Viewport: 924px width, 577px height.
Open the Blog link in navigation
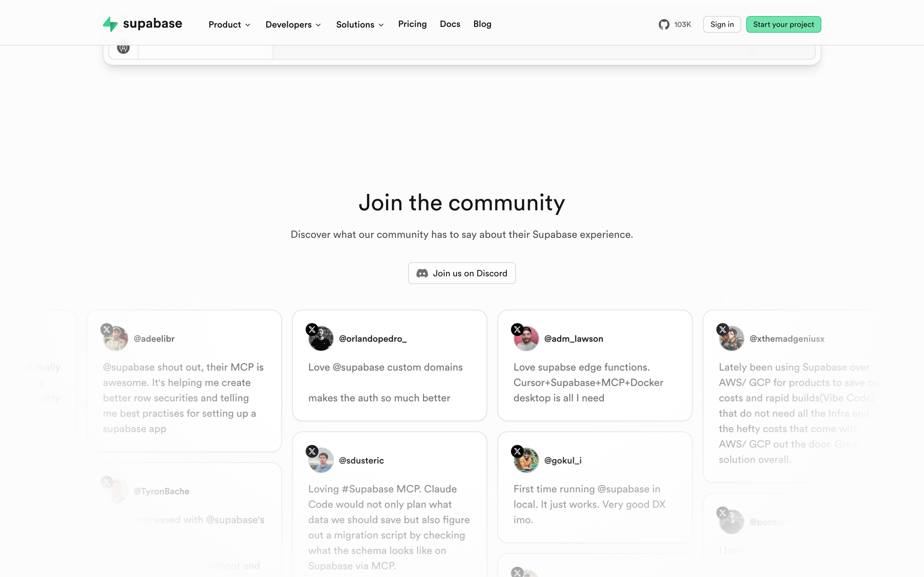pos(482,24)
